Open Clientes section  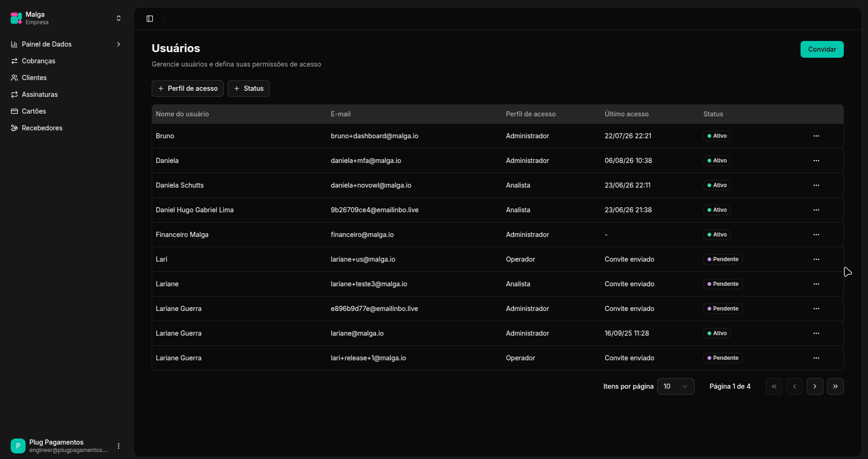[66, 78]
